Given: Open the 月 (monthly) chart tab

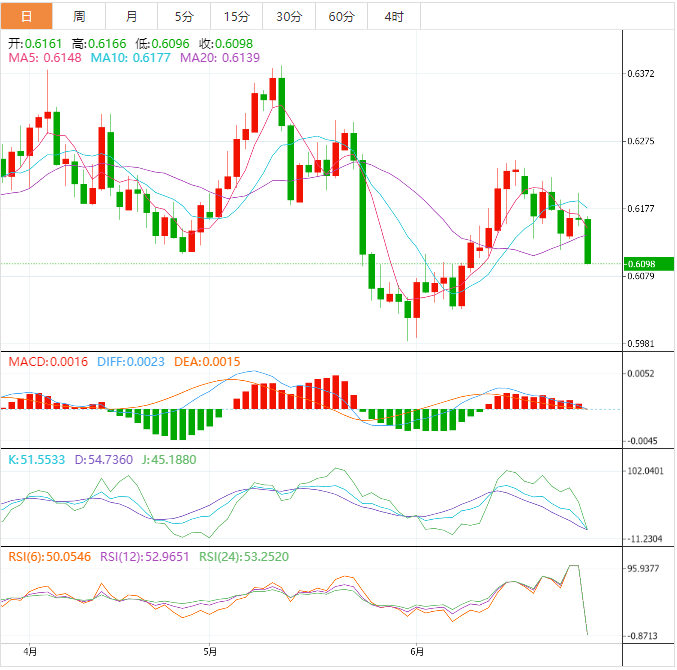Looking at the screenshot, I should click(132, 16).
